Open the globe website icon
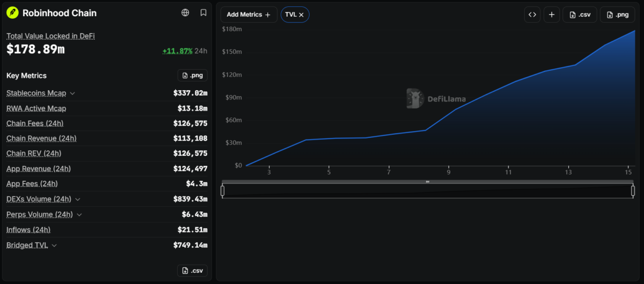Viewport: 644px width, 284px height. 186,13
